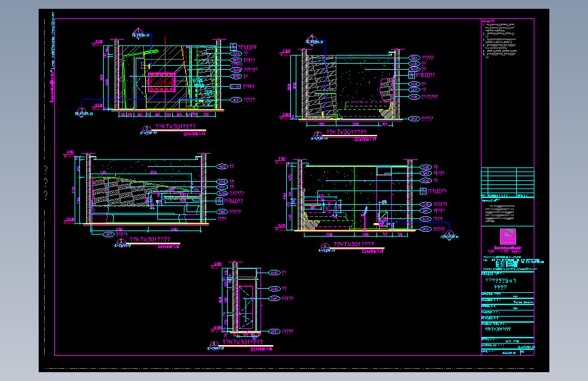588x381 pixels.
Task: Select the "D-01" rectangular tag in top-left elevation
Action: (x=235, y=87)
